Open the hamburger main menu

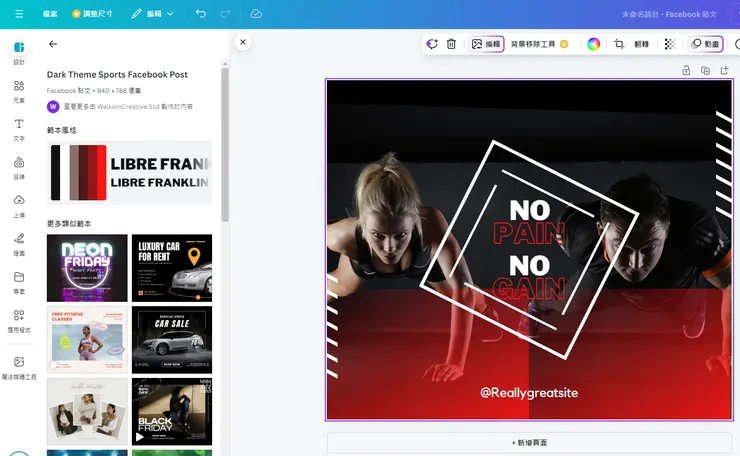pyautogui.click(x=19, y=14)
